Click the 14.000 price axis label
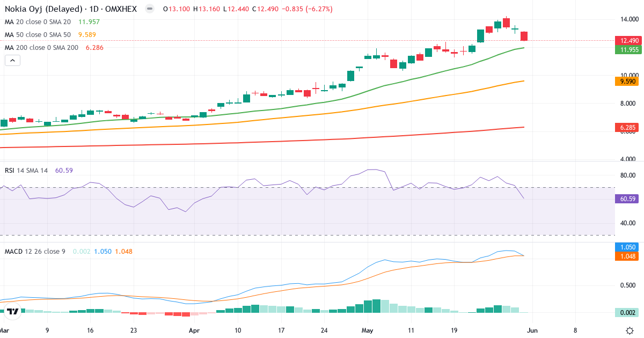Viewport: 644px width, 338px height. pos(630,19)
